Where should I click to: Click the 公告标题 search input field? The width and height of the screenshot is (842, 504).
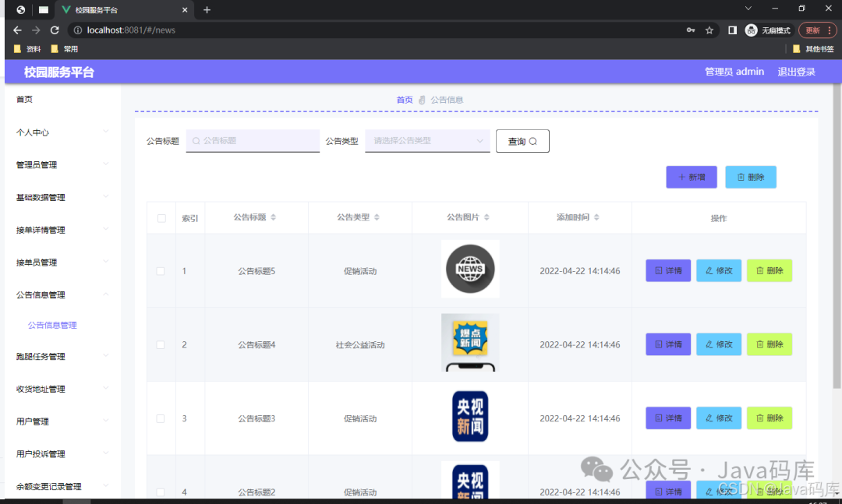[x=253, y=141]
